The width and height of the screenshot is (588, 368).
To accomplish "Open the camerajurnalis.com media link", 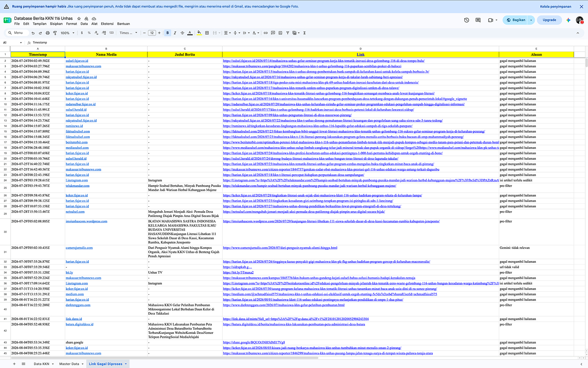I will (80, 248).
